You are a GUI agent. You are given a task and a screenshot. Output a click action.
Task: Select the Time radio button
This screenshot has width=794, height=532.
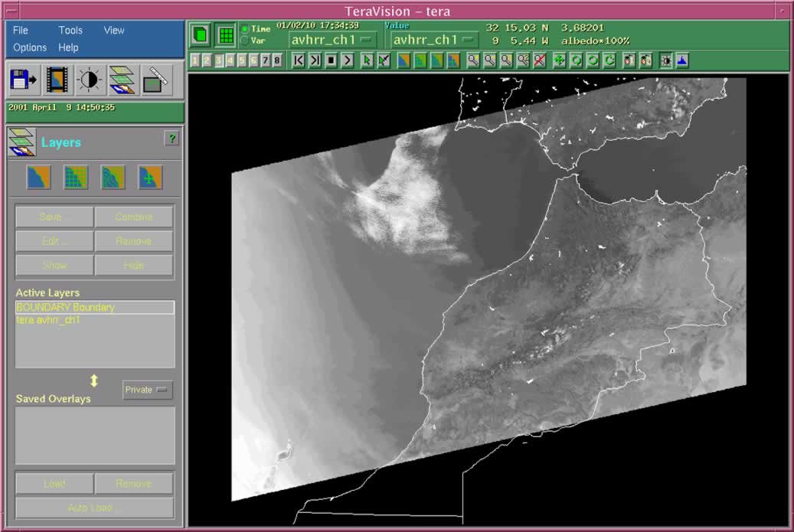click(245, 29)
